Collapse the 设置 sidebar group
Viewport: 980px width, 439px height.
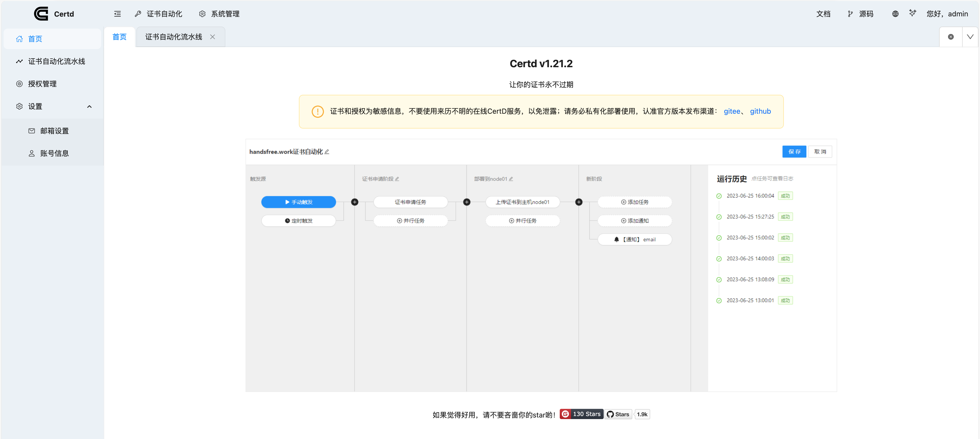(x=52, y=106)
